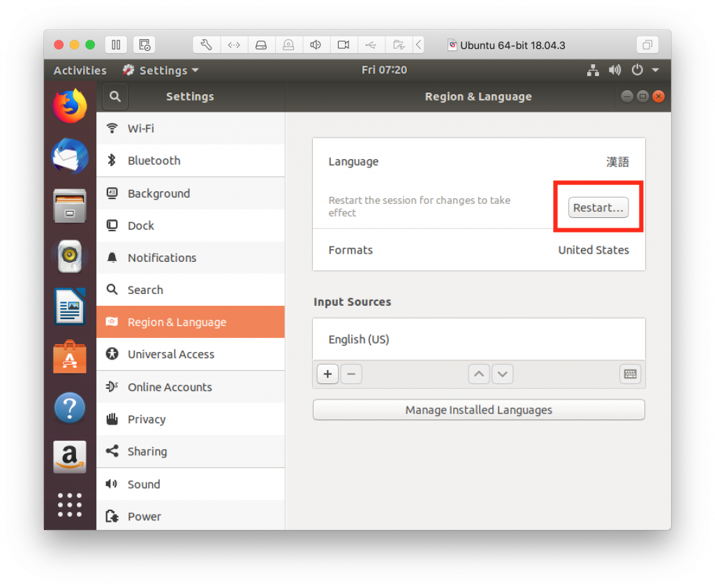Screen dimensions: 715x588
Task: Click VM network adapter icon
Action: [x=234, y=45]
